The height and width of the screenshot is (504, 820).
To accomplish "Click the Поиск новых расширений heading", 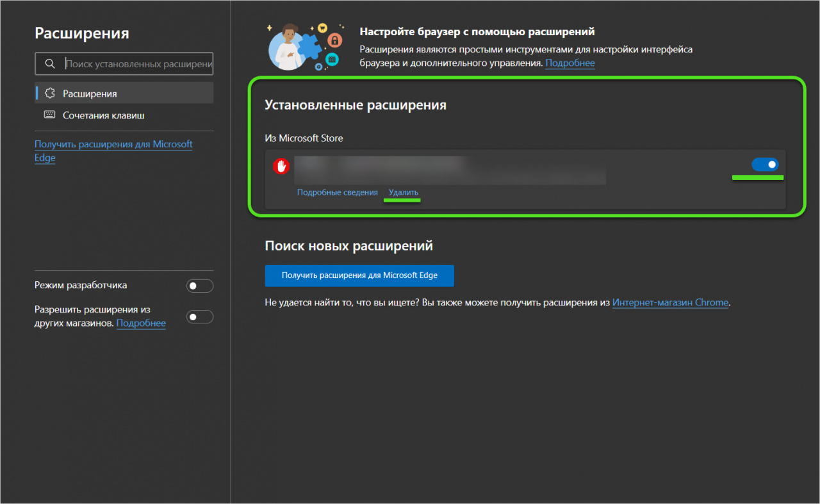I will pos(349,246).
